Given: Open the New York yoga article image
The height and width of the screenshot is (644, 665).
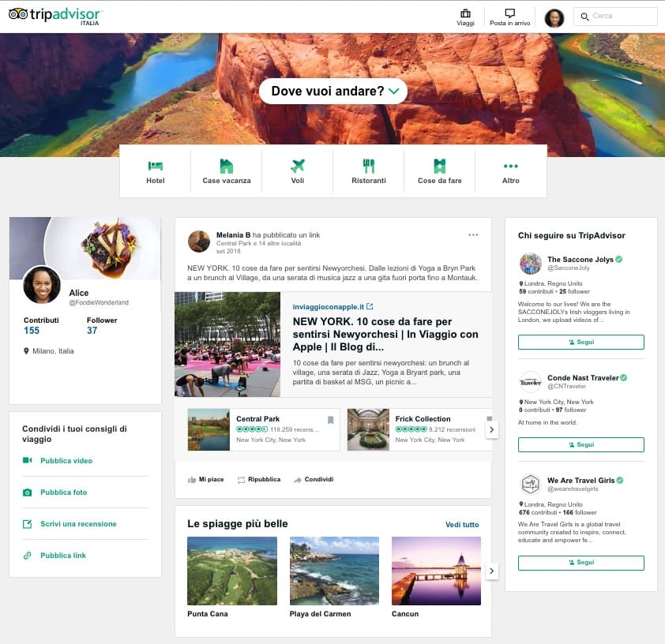Looking at the screenshot, I should click(x=227, y=344).
